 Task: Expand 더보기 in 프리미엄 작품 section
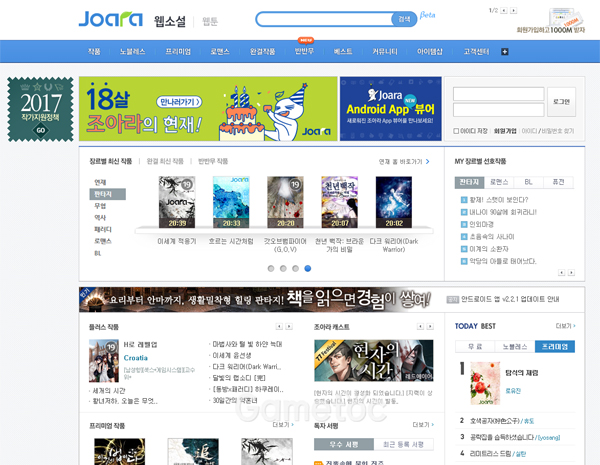(280, 425)
